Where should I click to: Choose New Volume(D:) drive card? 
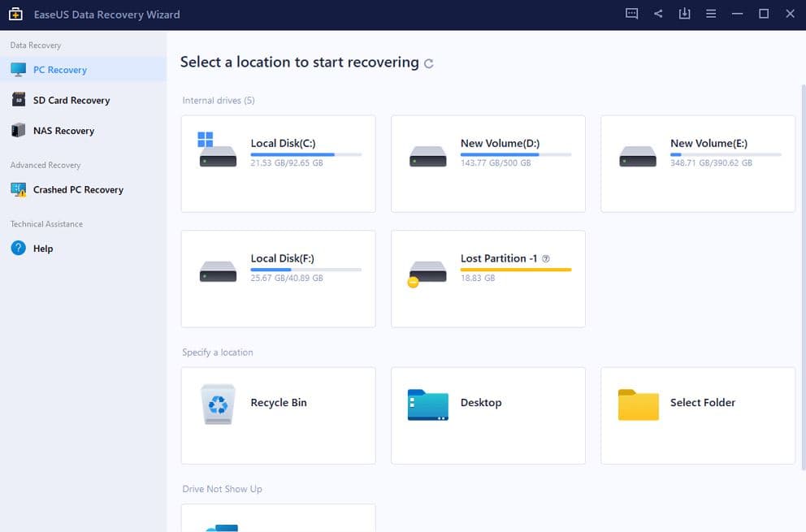(x=487, y=163)
